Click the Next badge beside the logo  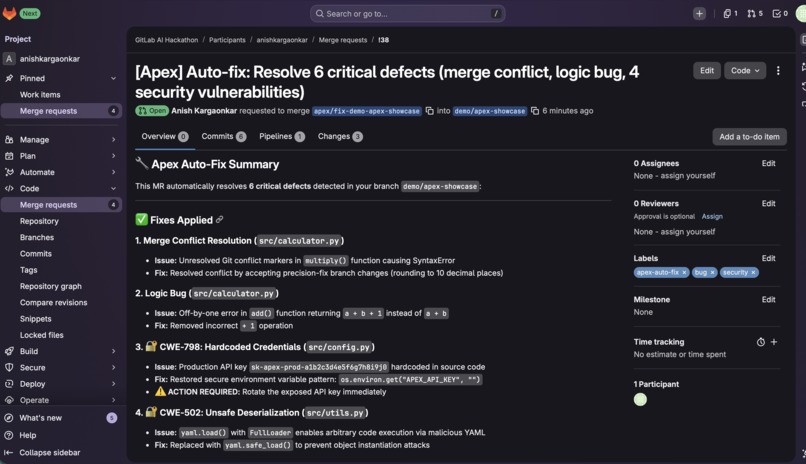point(30,14)
